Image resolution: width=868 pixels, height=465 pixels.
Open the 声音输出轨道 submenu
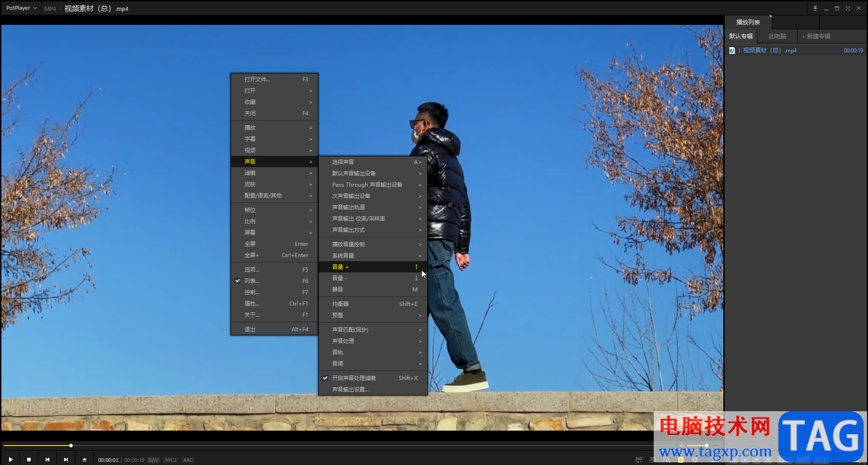pyautogui.click(x=373, y=207)
